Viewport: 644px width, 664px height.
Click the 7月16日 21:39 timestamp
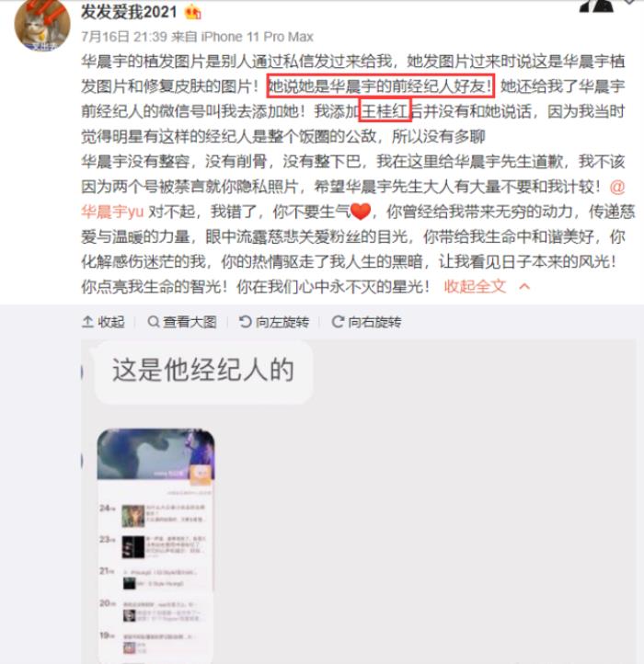point(124,37)
